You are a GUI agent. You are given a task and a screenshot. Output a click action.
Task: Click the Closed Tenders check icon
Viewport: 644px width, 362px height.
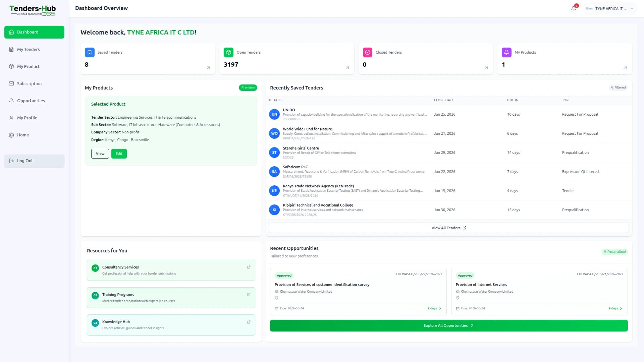click(368, 52)
